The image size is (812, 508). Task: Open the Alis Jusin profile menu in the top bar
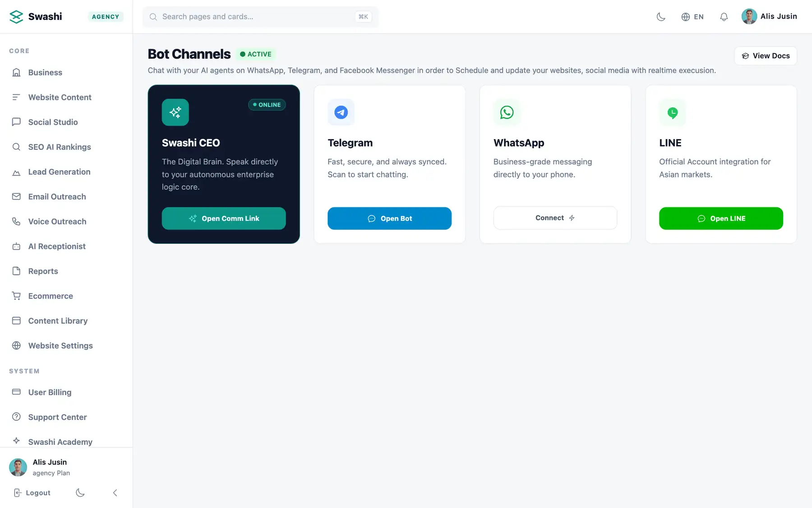[x=769, y=16]
